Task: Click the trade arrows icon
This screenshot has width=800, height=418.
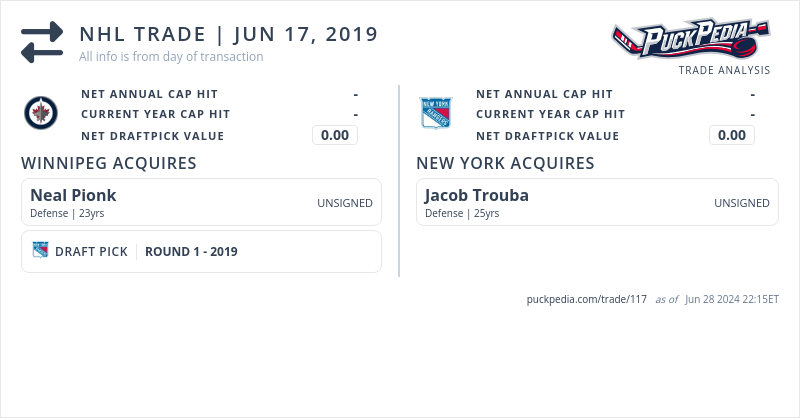Action: tap(42, 42)
